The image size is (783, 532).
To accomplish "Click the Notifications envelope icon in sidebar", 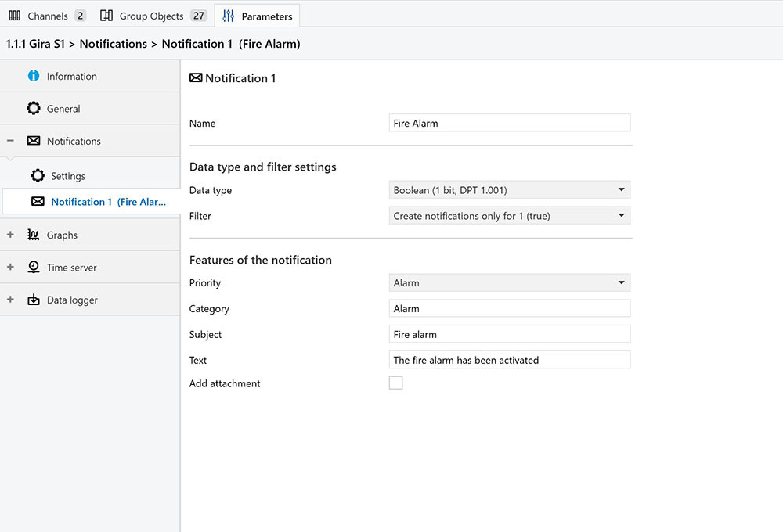I will [x=34, y=142].
